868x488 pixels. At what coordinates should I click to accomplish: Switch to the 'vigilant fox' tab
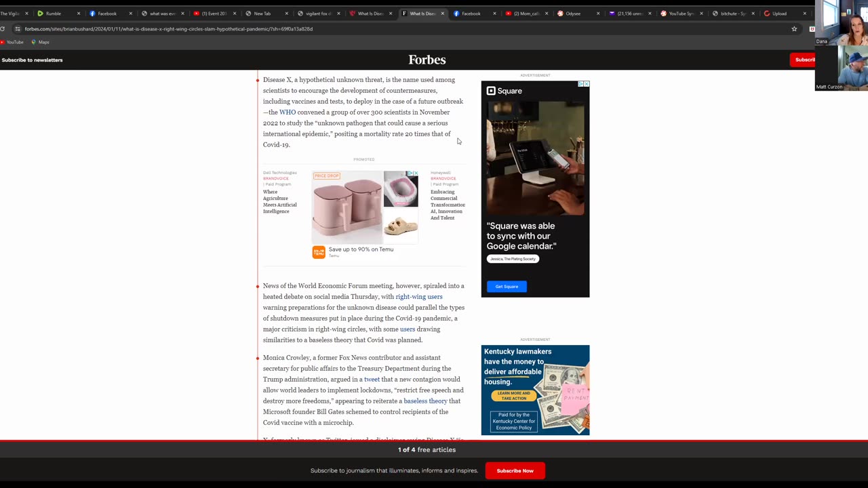(x=318, y=14)
